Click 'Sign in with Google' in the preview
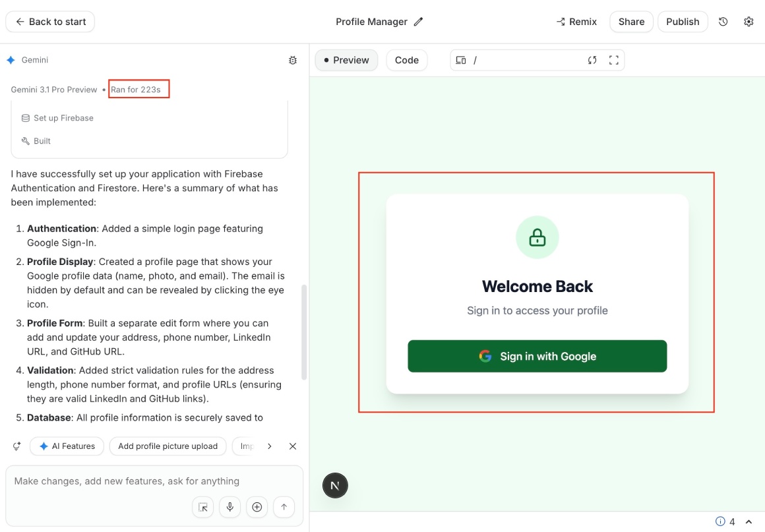This screenshot has width=765, height=532. [x=537, y=355]
